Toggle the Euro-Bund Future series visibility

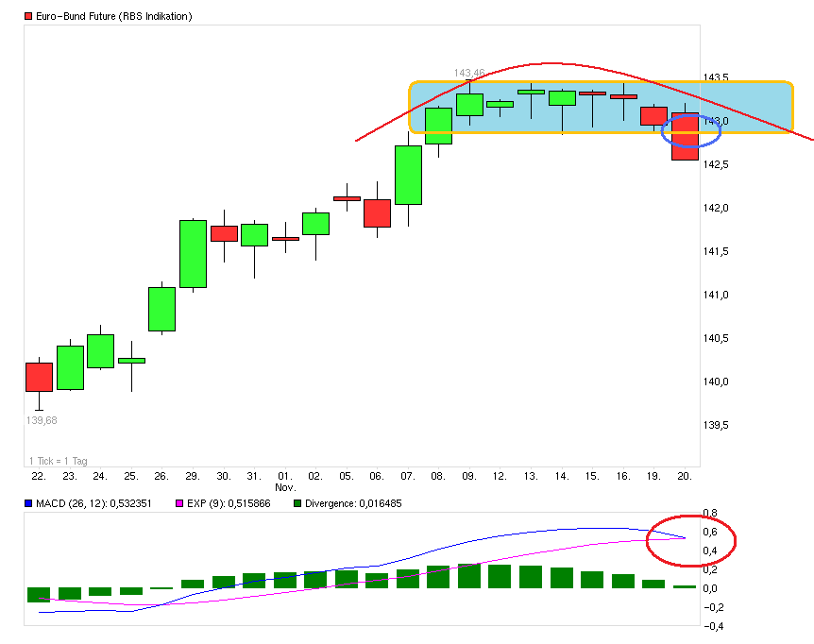point(27,16)
